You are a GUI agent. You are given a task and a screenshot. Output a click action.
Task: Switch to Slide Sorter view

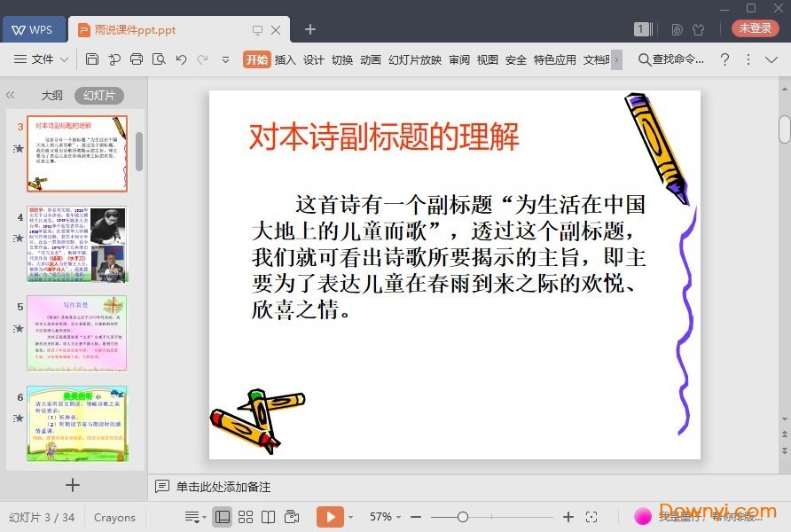[246, 517]
